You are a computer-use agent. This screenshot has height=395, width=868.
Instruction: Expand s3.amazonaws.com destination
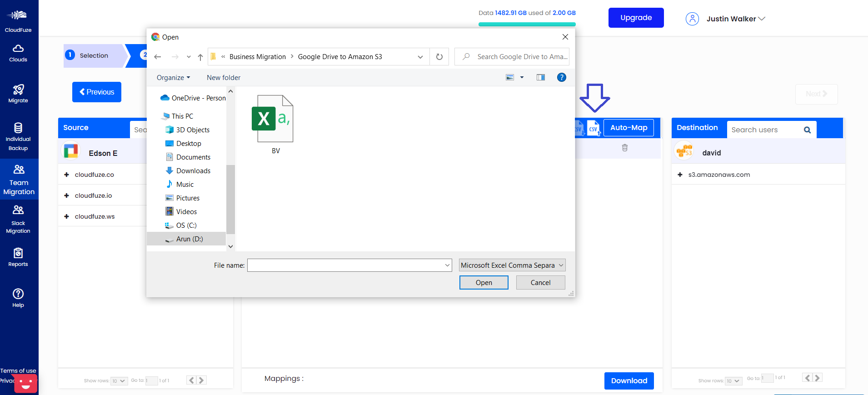point(680,175)
